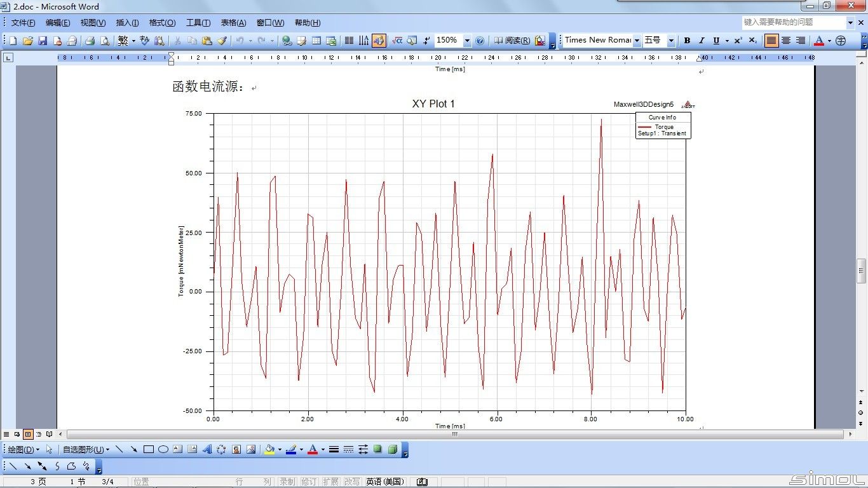Viewport: 868px width, 488px height.
Task: Expand the Line Color dropdown arrow
Action: point(301,449)
